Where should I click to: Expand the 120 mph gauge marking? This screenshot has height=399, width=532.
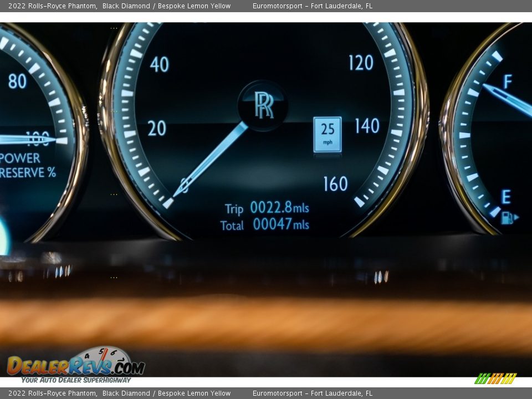[361, 61]
